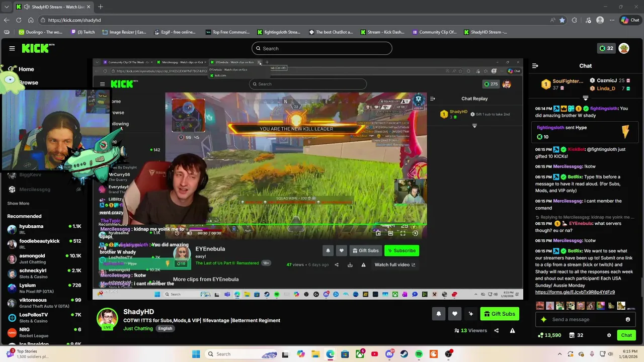Screen dimensions: 644x362
Task: Open the emoji picker in the chat box
Action: coord(627,319)
